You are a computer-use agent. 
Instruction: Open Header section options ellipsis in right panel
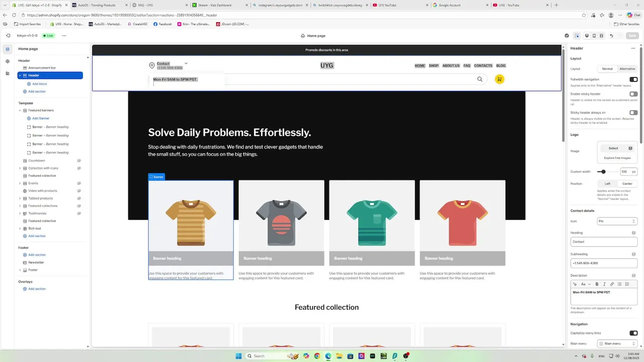coord(633,48)
